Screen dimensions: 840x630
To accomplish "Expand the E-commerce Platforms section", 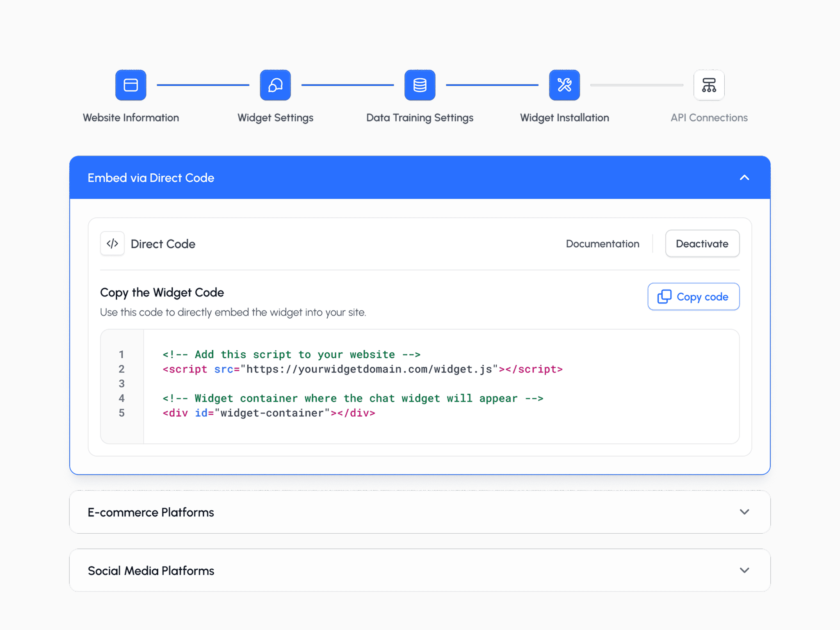I will coord(744,512).
